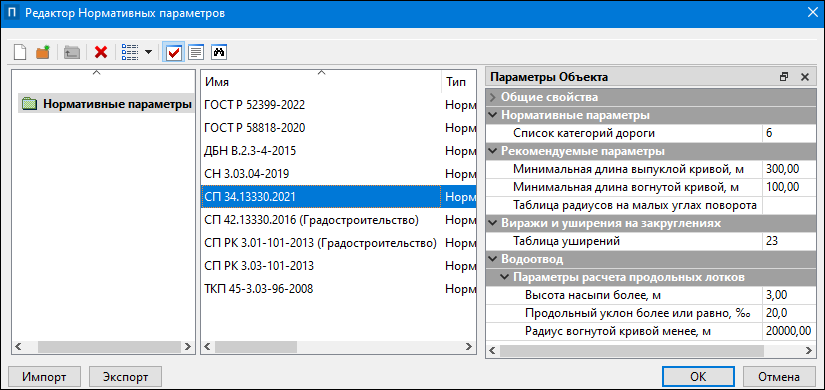Select СП РК 3.01-101-2013 (Градостроительство) row
This screenshot has height=390, width=825.
pyautogui.click(x=339, y=243)
